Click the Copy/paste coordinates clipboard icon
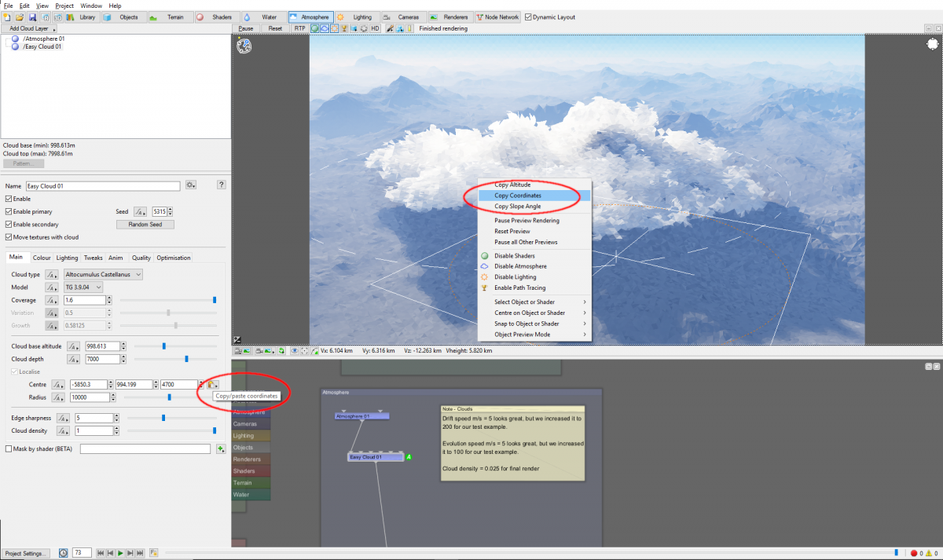The width and height of the screenshot is (943, 560). pos(212,384)
